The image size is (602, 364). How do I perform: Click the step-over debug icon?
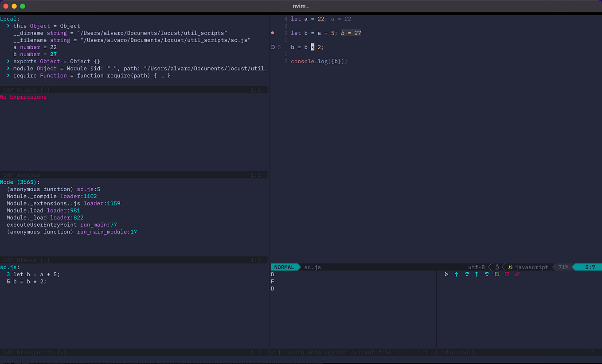point(466,274)
